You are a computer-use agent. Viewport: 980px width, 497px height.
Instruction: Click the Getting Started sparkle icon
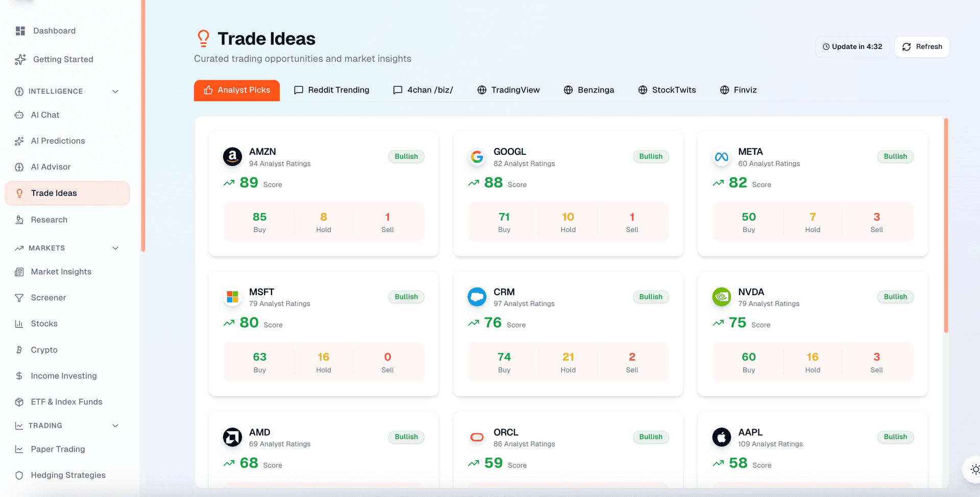coord(20,60)
